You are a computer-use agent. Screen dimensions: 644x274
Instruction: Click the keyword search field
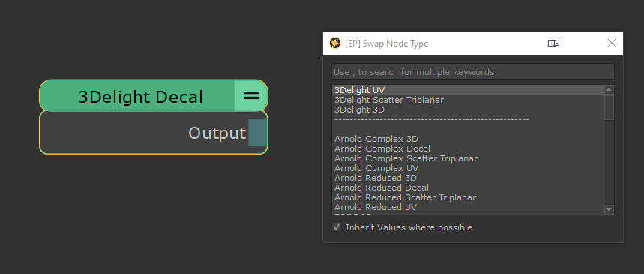[473, 71]
